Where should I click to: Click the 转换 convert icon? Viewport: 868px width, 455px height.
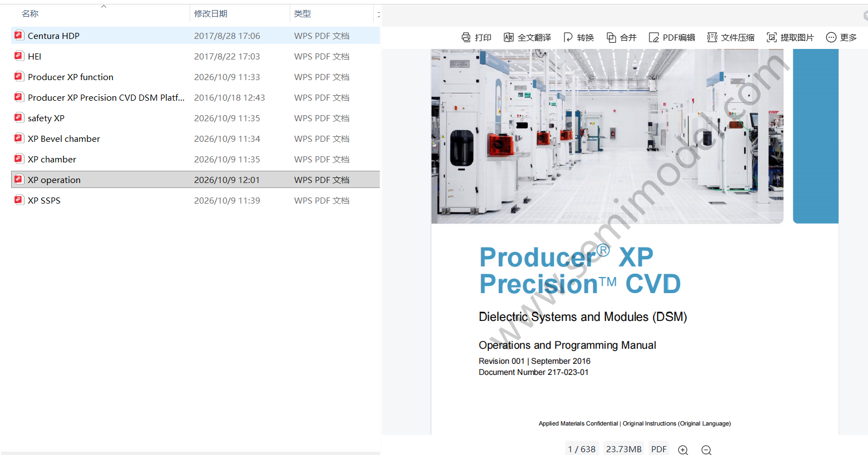(568, 37)
